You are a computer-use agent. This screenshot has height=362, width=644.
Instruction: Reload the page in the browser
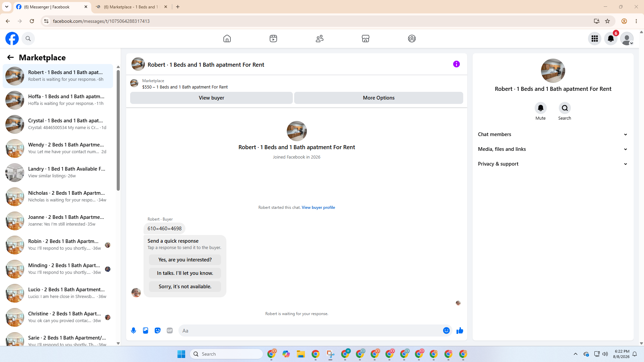tap(32, 21)
